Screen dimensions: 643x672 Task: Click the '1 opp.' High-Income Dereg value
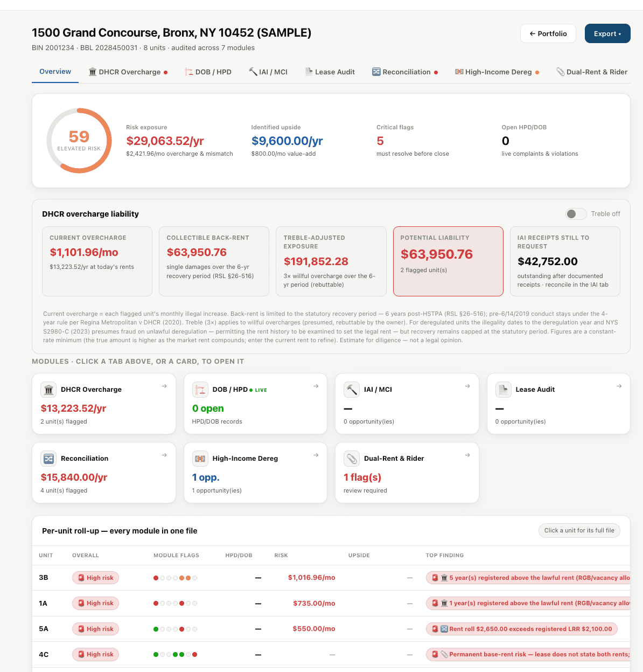[x=206, y=477]
